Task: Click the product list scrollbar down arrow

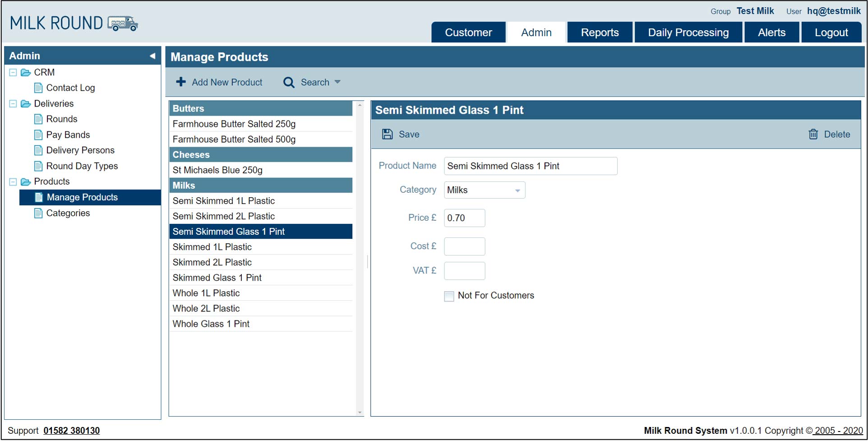Action: click(360, 412)
